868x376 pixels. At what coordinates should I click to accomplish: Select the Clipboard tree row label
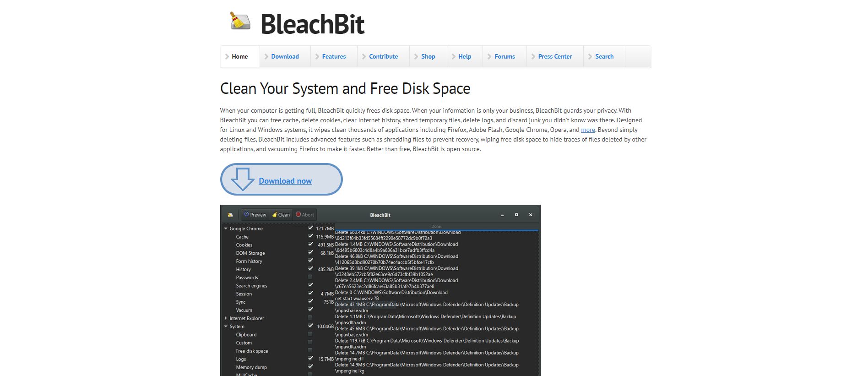tap(246, 335)
